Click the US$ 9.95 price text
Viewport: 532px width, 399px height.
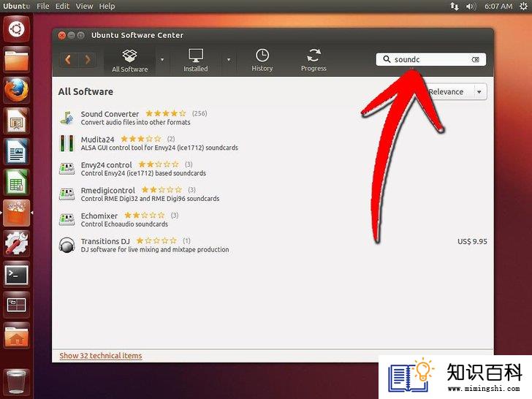472,242
